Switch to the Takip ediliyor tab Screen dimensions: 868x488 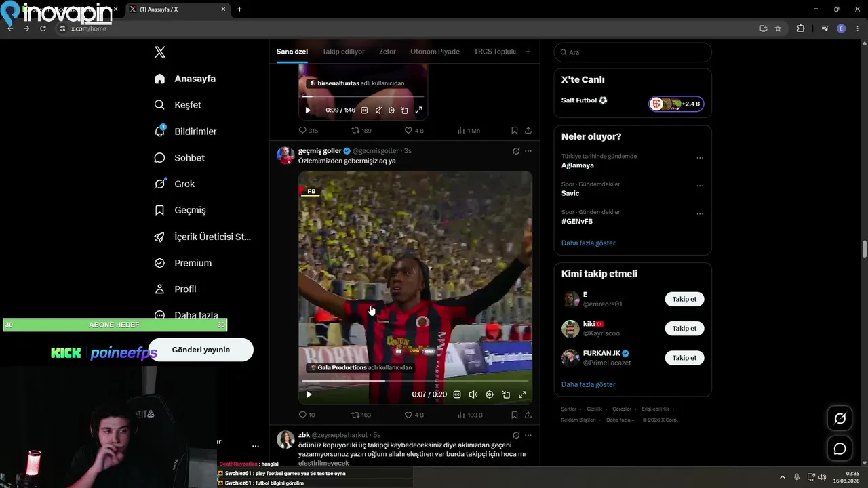pyautogui.click(x=343, y=52)
